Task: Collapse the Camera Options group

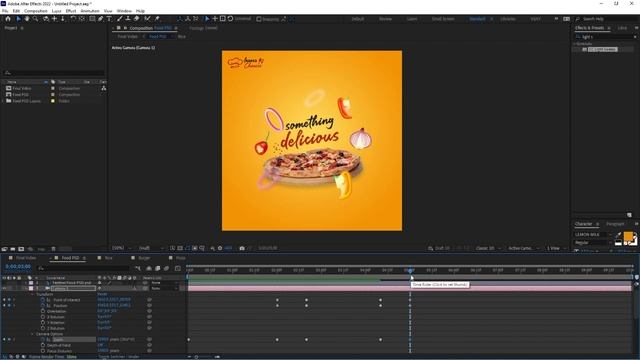Action: pyautogui.click(x=33, y=334)
